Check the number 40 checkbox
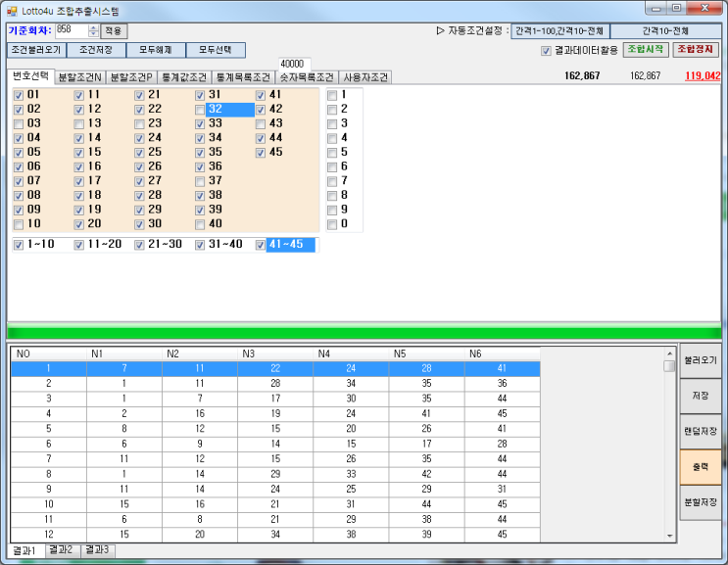The image size is (728, 565). point(200,225)
